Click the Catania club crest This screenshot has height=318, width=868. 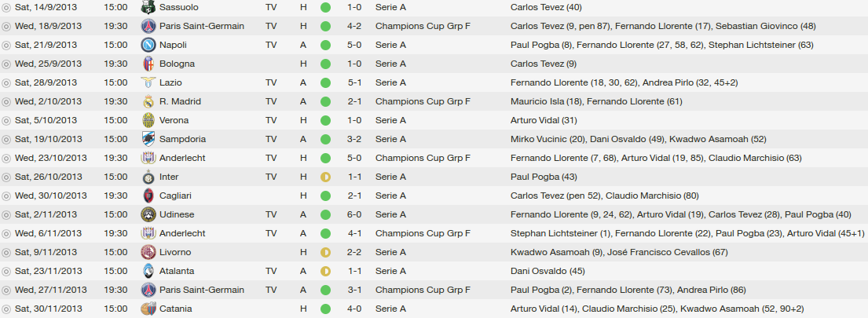click(x=148, y=309)
